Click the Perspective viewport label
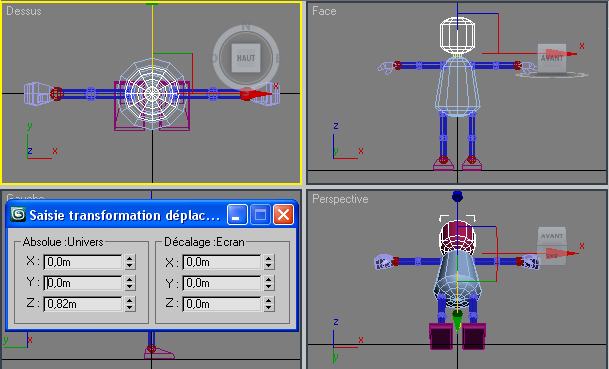 (340, 199)
